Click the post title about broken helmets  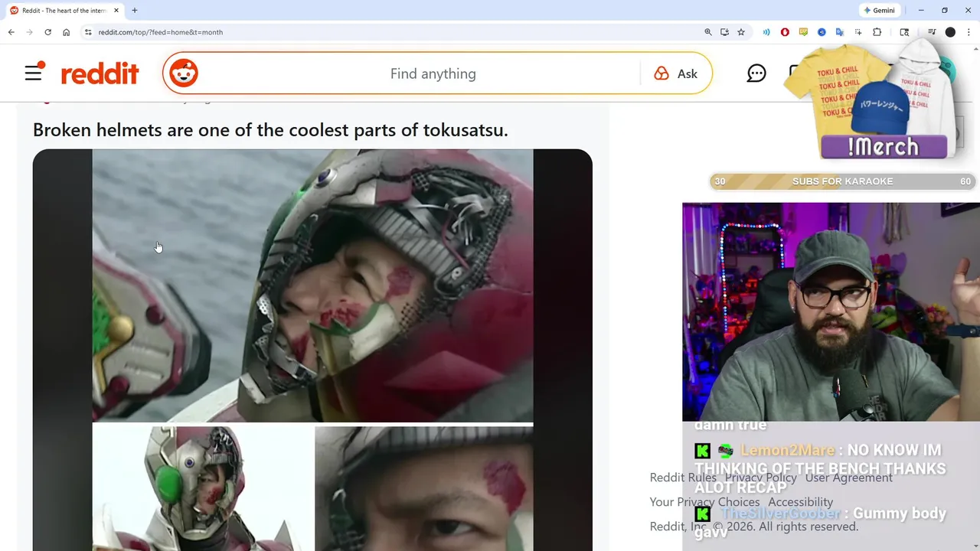[x=270, y=130]
